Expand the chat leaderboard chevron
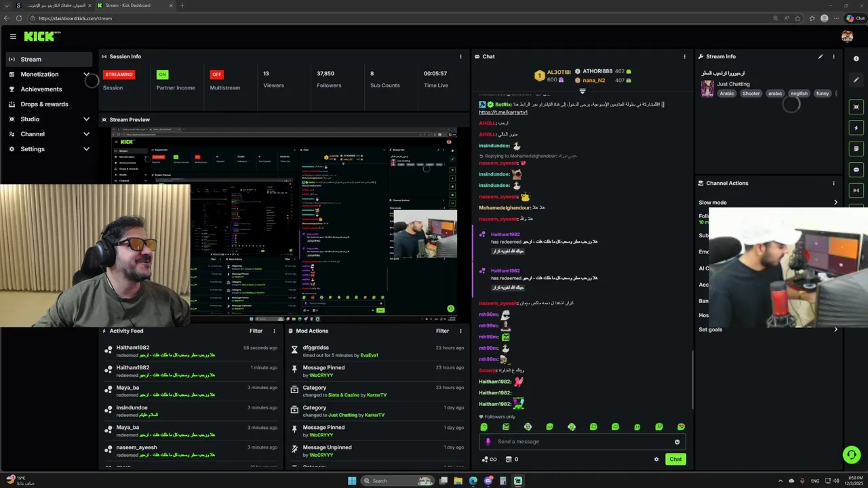The image size is (868, 488). 582,91
